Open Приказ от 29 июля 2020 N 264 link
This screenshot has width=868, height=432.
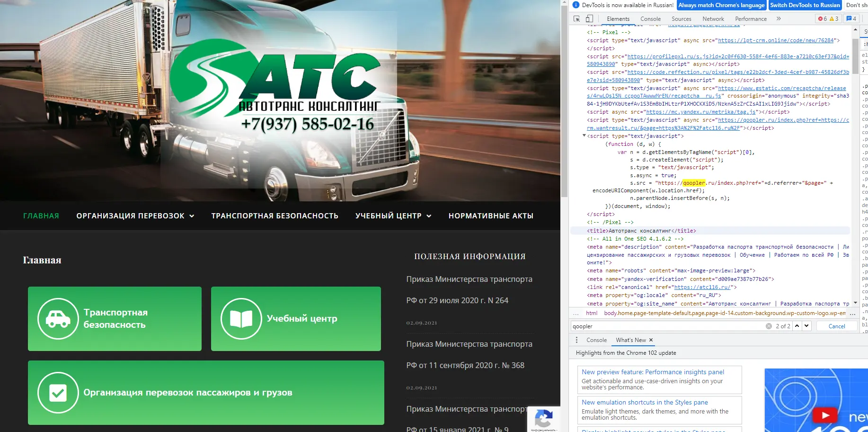pos(469,290)
